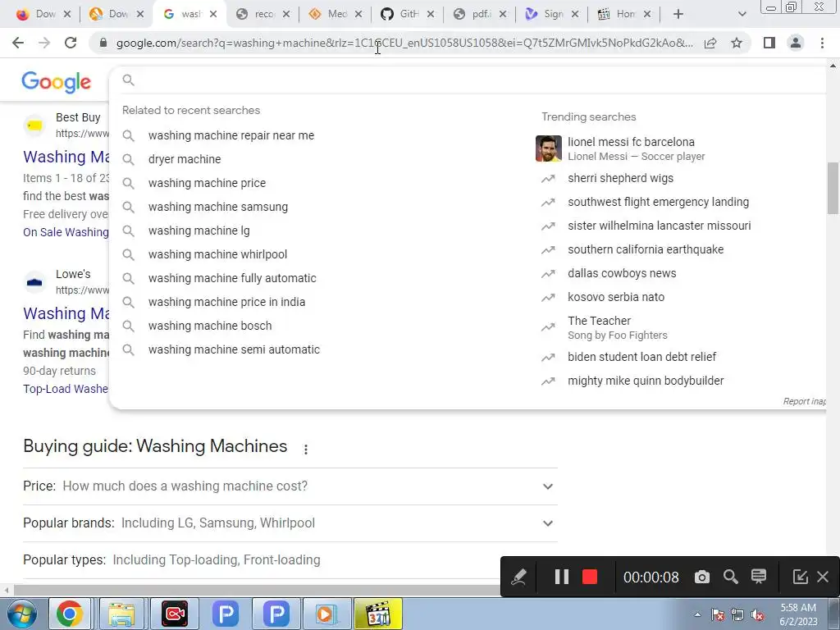Select suggestion washing machine price in india
This screenshot has width=840, height=630.
pyautogui.click(x=226, y=302)
